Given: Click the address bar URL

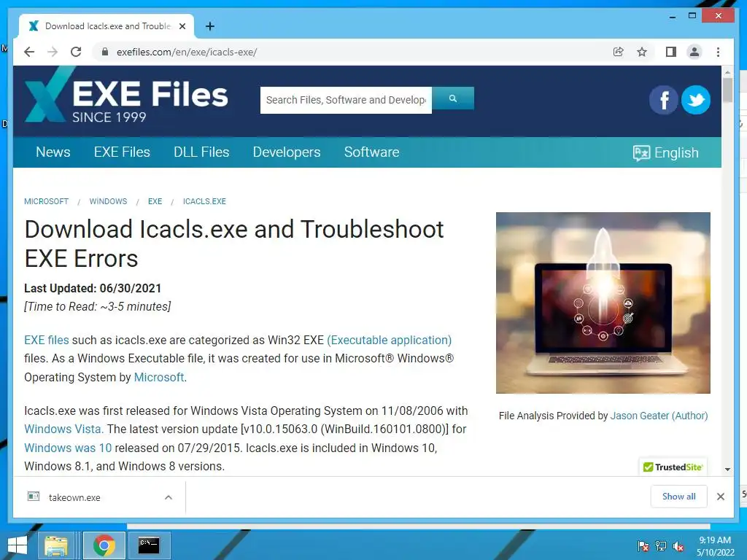Looking at the screenshot, I should 187,52.
